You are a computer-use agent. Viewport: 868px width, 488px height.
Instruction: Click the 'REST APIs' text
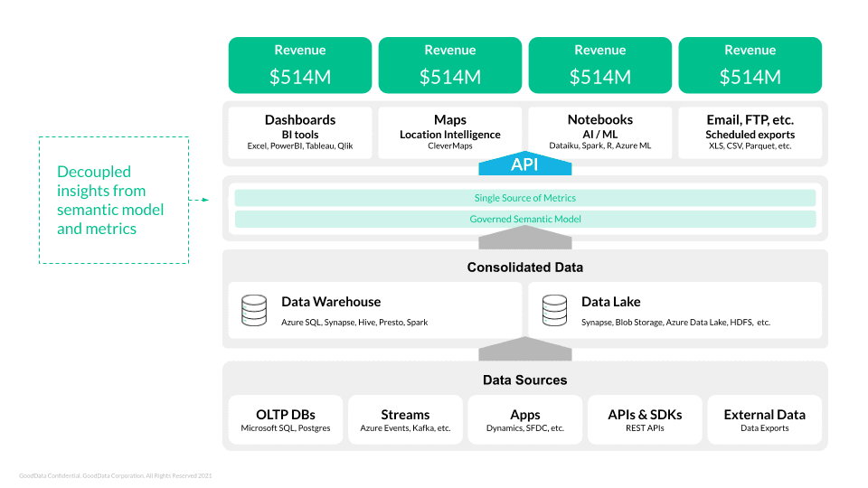[x=645, y=428]
